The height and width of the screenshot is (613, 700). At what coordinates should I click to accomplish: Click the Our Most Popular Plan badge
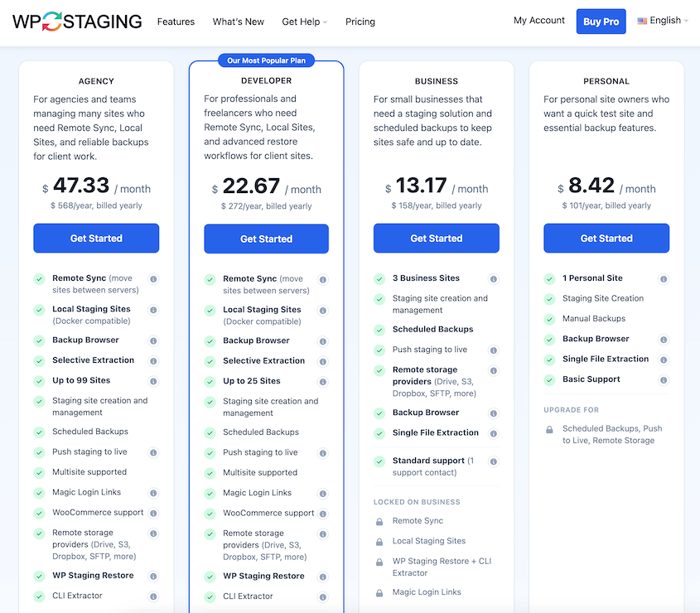click(x=267, y=60)
